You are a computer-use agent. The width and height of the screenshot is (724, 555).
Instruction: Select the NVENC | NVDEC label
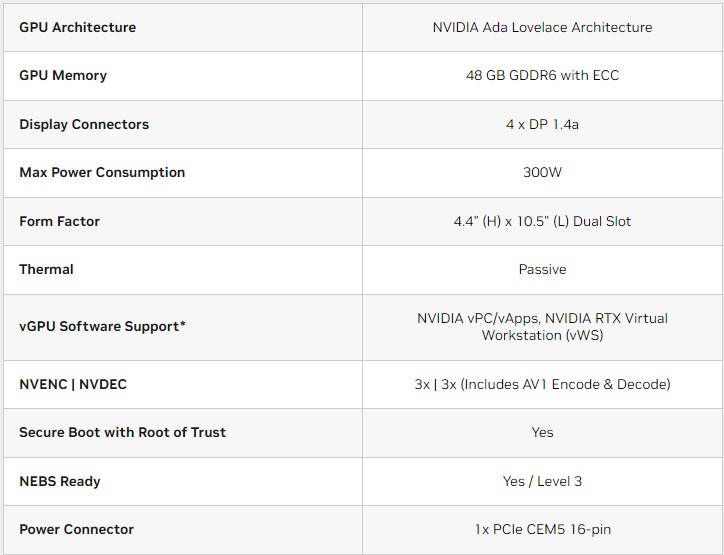click(73, 384)
